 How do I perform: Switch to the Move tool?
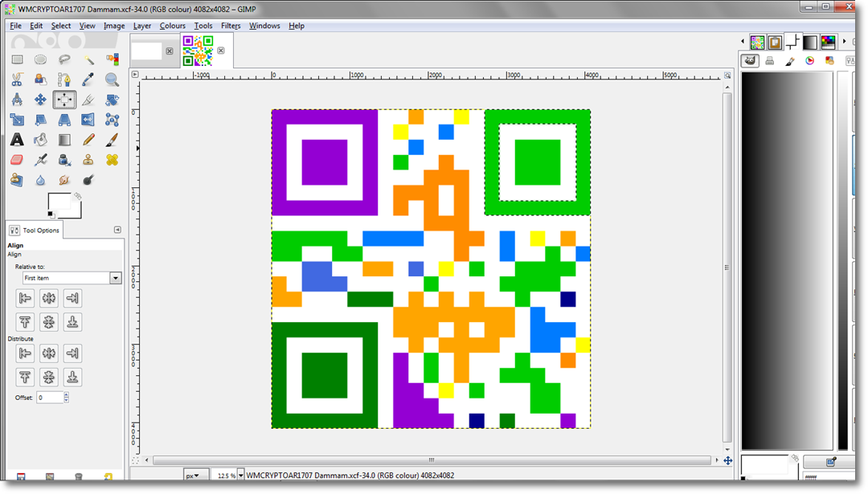(x=40, y=100)
